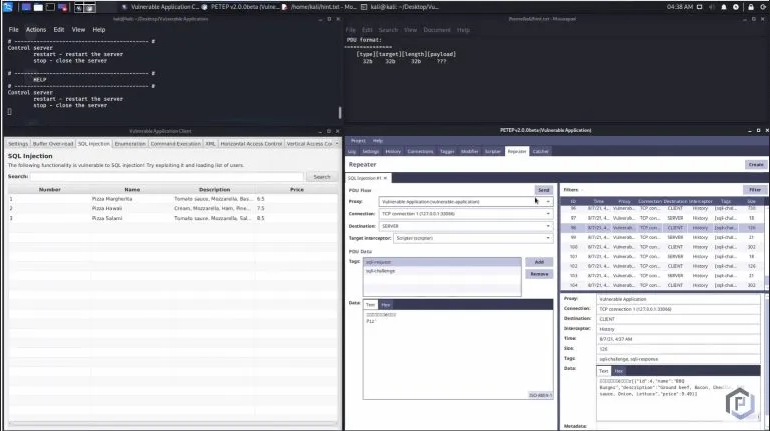Open the notifications bell icon in tray

pyautogui.click(x=724, y=7)
